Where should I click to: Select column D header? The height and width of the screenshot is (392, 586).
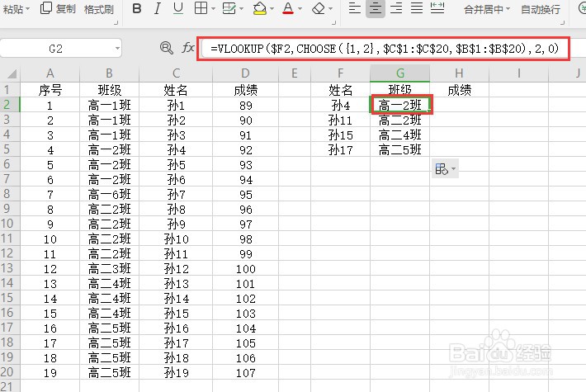[x=245, y=73]
